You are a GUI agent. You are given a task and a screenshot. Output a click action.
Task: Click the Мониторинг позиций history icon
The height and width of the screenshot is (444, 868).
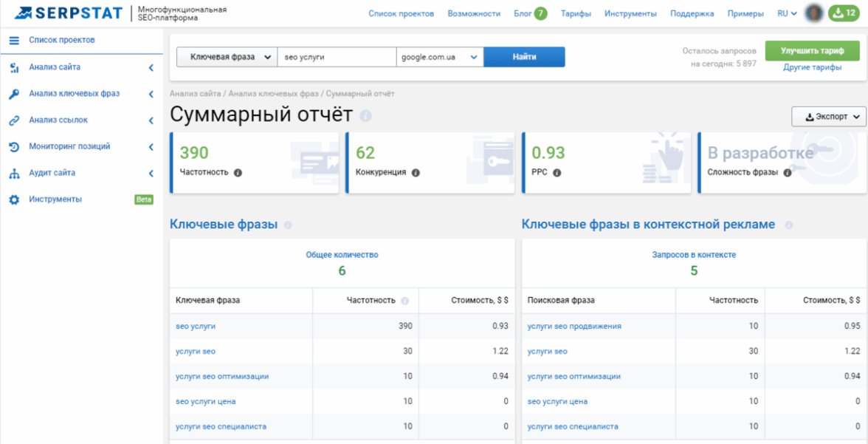coord(14,147)
